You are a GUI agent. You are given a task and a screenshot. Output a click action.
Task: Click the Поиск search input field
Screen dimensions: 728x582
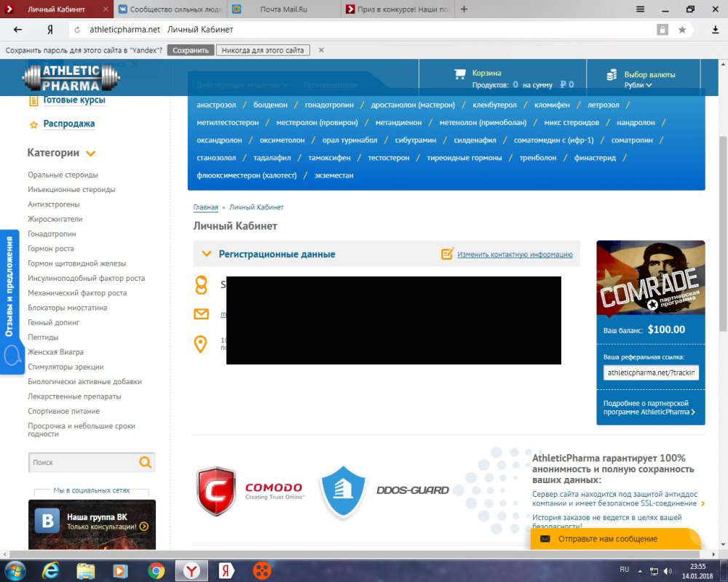tap(82, 462)
